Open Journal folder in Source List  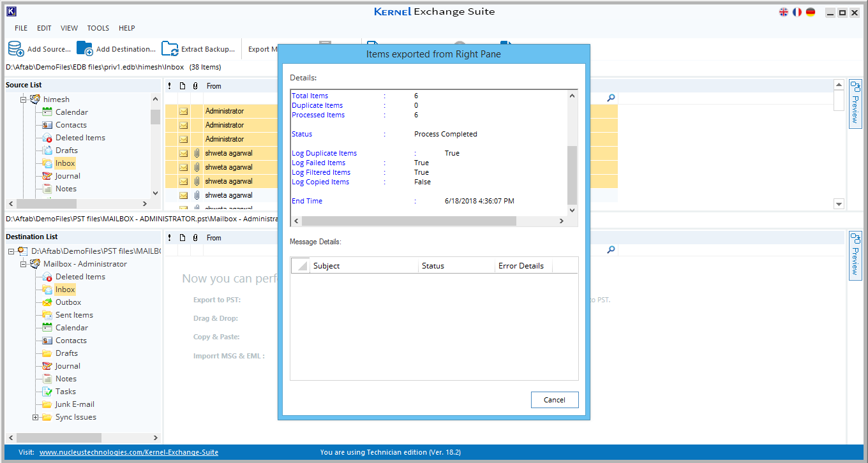[68, 176]
